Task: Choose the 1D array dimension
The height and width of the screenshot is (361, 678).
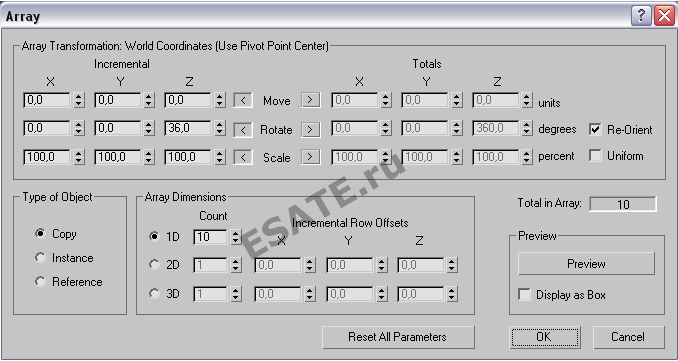Action: (154, 236)
